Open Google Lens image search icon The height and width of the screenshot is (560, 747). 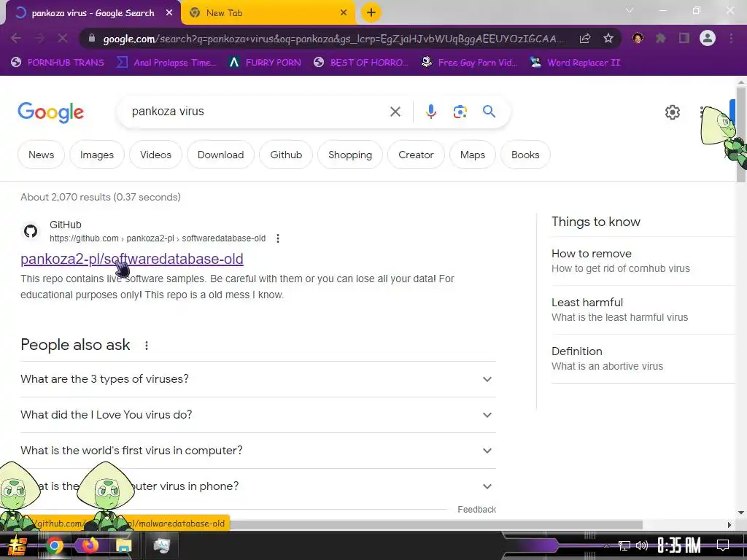click(460, 112)
